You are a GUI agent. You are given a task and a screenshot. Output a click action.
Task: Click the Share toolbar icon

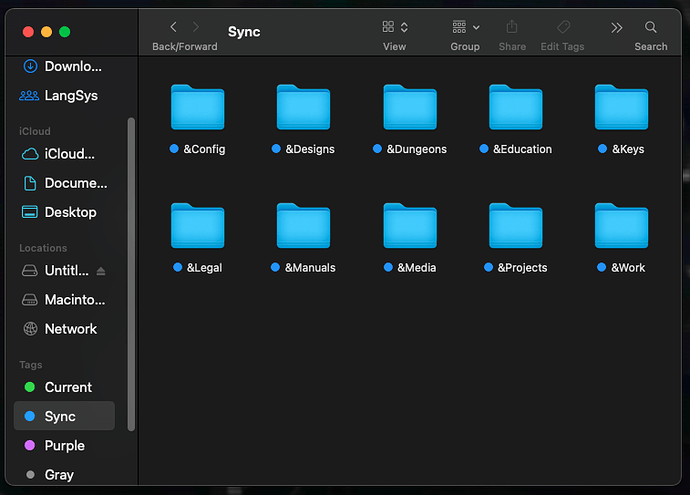(512, 27)
